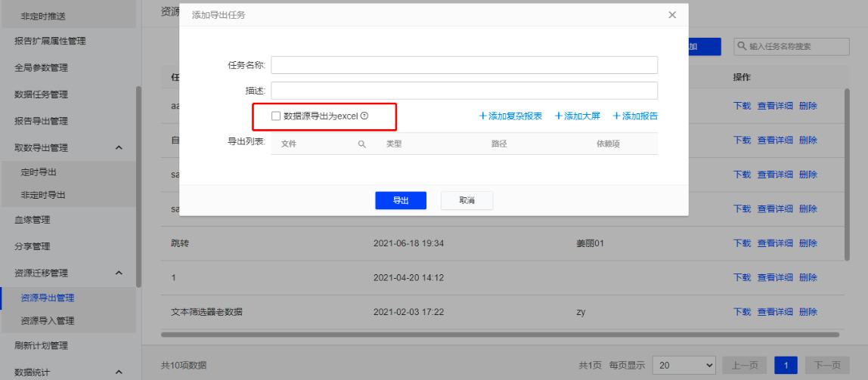This screenshot has width=868, height=380.
Task: Open the page size dropdown showing 20
Action: click(x=684, y=365)
